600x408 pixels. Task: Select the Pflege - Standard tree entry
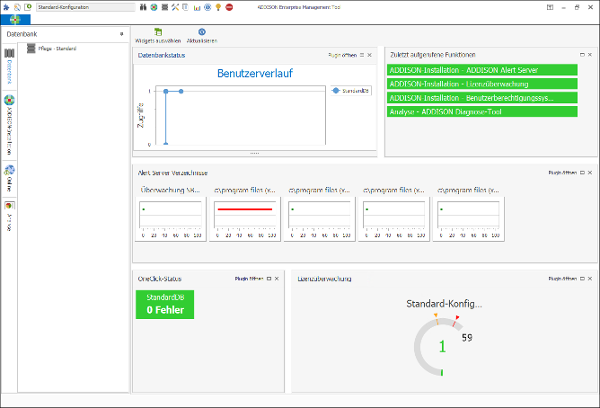point(52,49)
